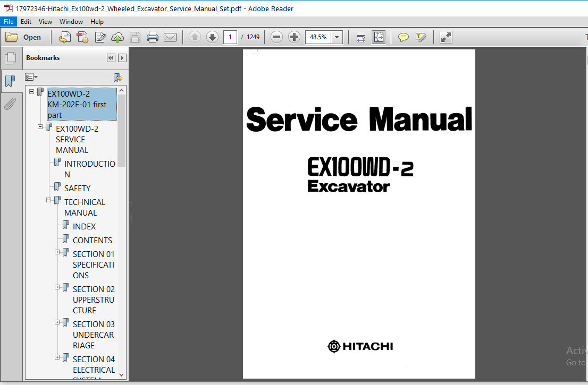
Task: Click the sign document pencil icon
Action: [100, 37]
